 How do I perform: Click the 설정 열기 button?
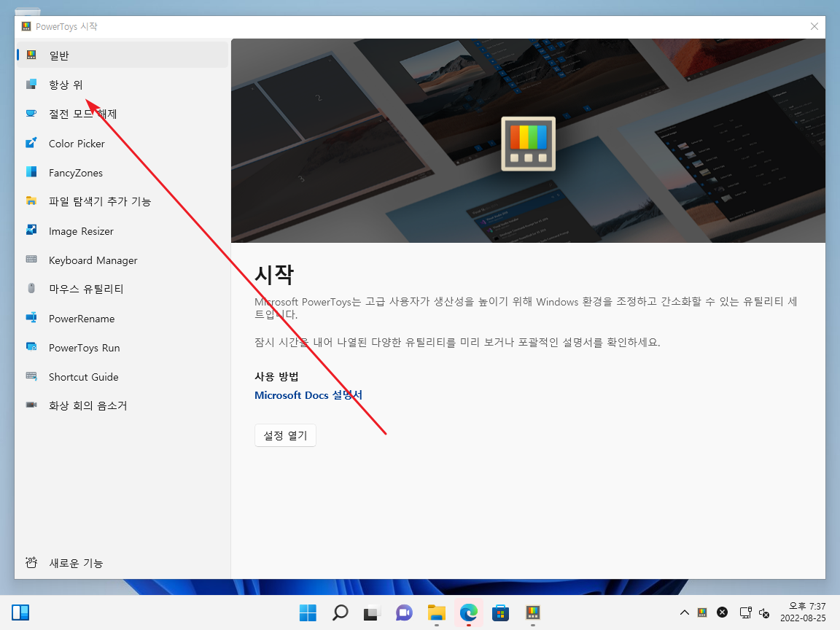pos(285,435)
